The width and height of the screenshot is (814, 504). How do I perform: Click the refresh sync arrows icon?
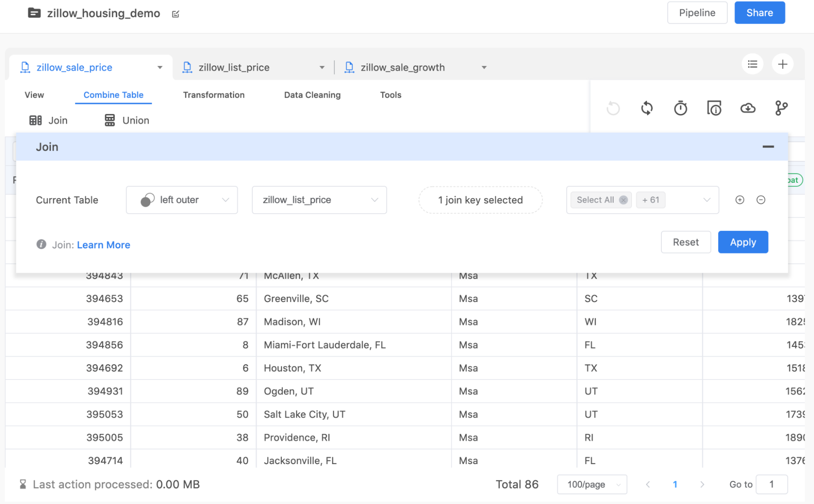[647, 108]
